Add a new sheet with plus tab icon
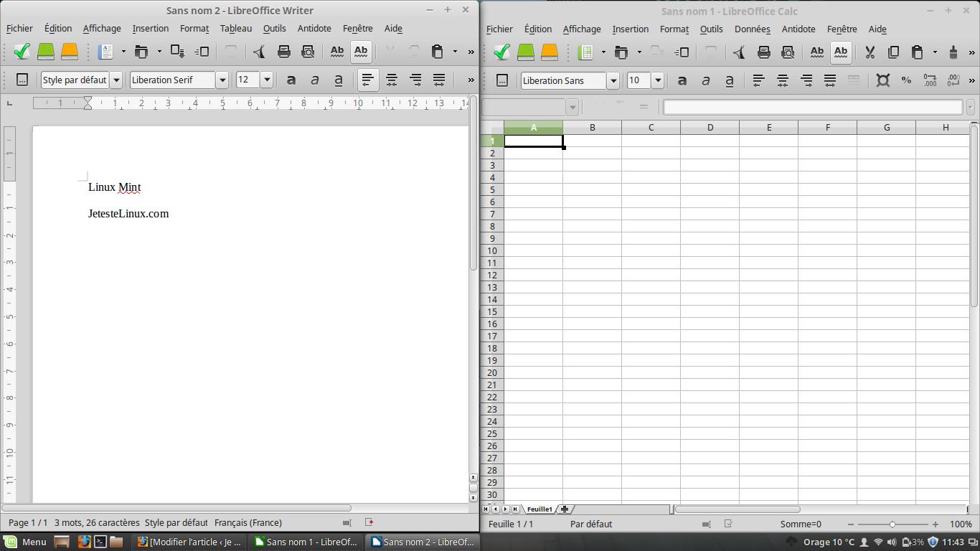The height and width of the screenshot is (551, 980). click(565, 509)
